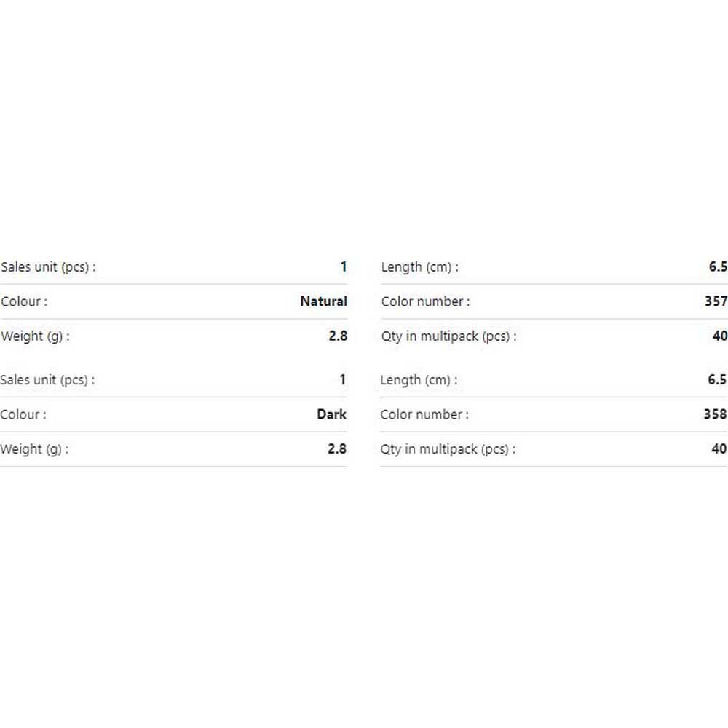Select color number 357
This screenshot has height=728, width=728.
pos(716,301)
